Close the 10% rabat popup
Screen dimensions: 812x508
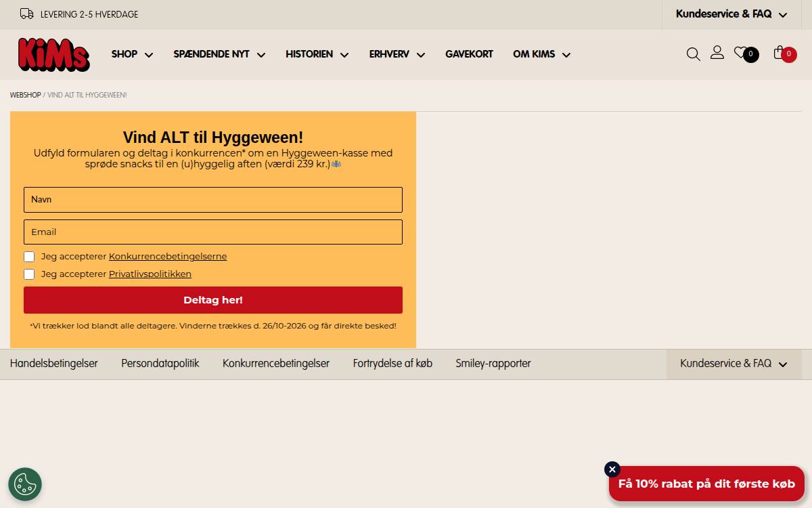[x=612, y=469]
